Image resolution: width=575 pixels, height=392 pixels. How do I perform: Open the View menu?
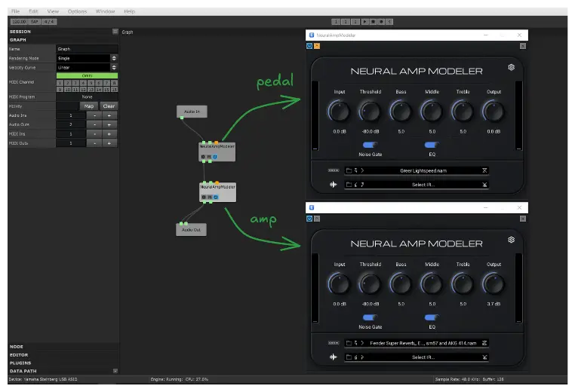click(x=53, y=11)
